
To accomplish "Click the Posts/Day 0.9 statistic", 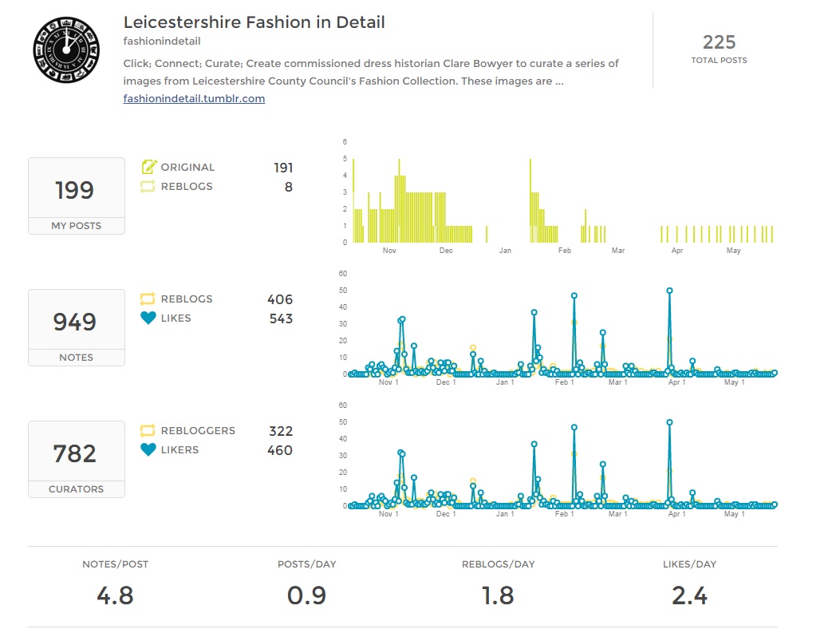I will [x=306, y=595].
